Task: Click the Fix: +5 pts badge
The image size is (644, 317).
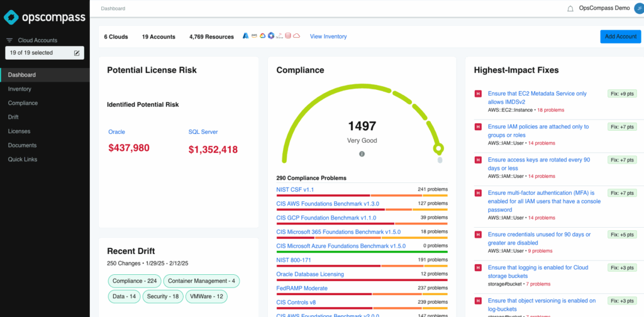Action: [x=622, y=235]
